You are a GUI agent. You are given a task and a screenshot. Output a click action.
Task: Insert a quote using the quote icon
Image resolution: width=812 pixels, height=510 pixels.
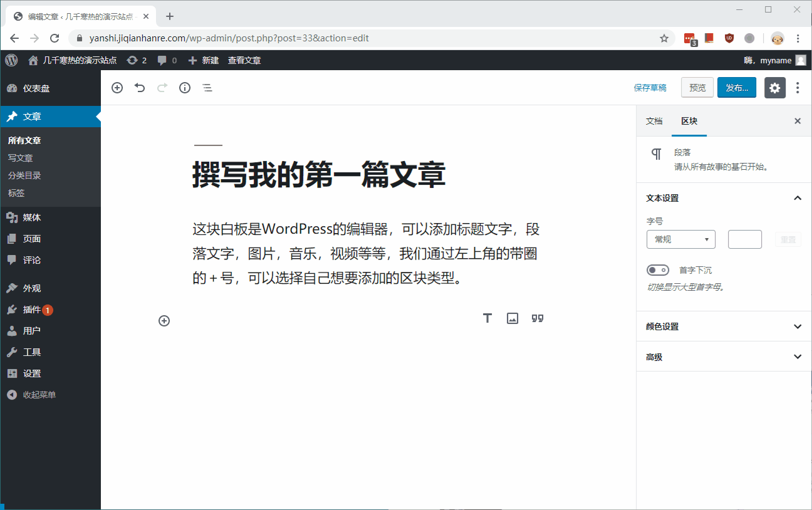tap(537, 318)
